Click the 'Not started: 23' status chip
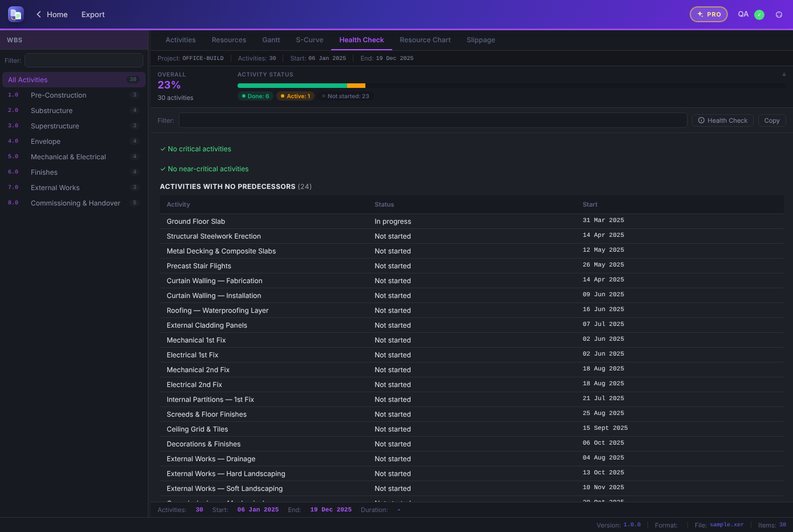The height and width of the screenshot is (532, 793). point(345,96)
